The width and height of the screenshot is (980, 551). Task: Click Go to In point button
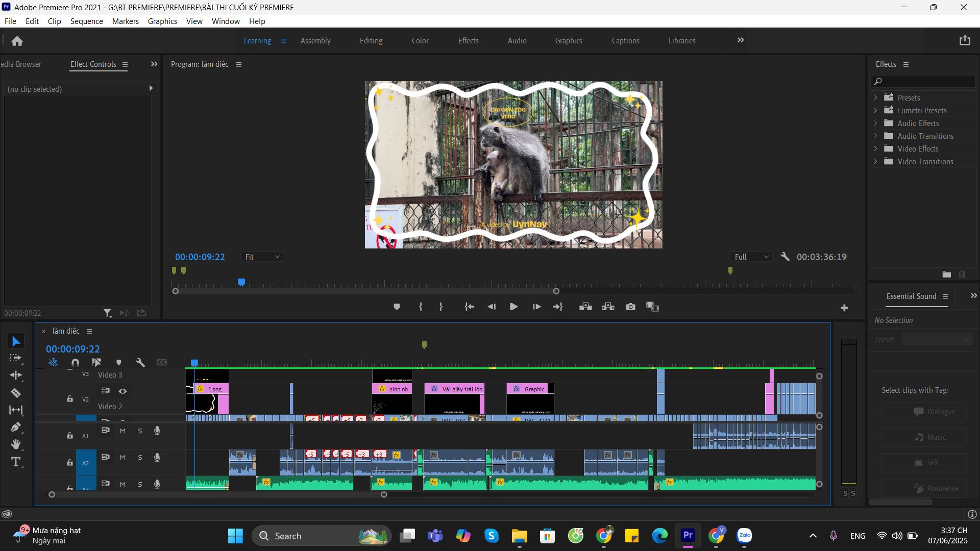[470, 307]
